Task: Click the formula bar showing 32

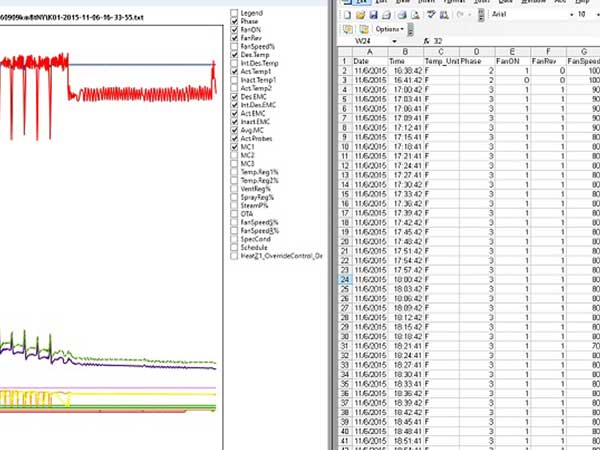Action: pyautogui.click(x=517, y=41)
